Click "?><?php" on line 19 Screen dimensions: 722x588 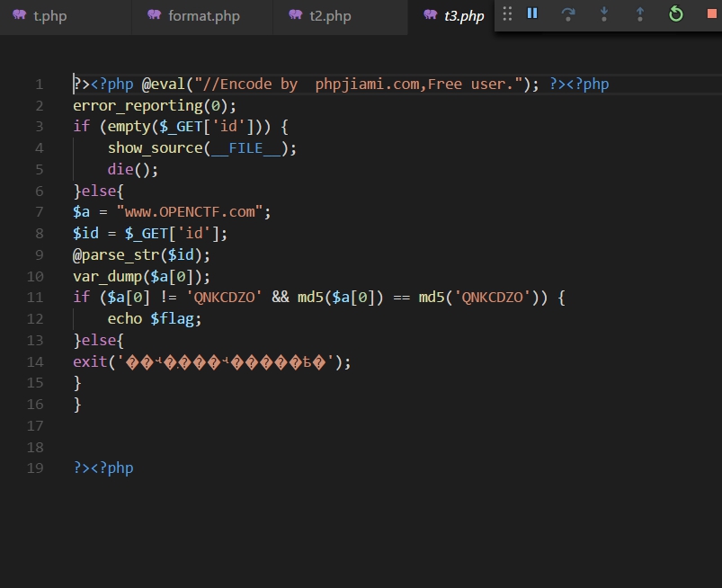(103, 468)
